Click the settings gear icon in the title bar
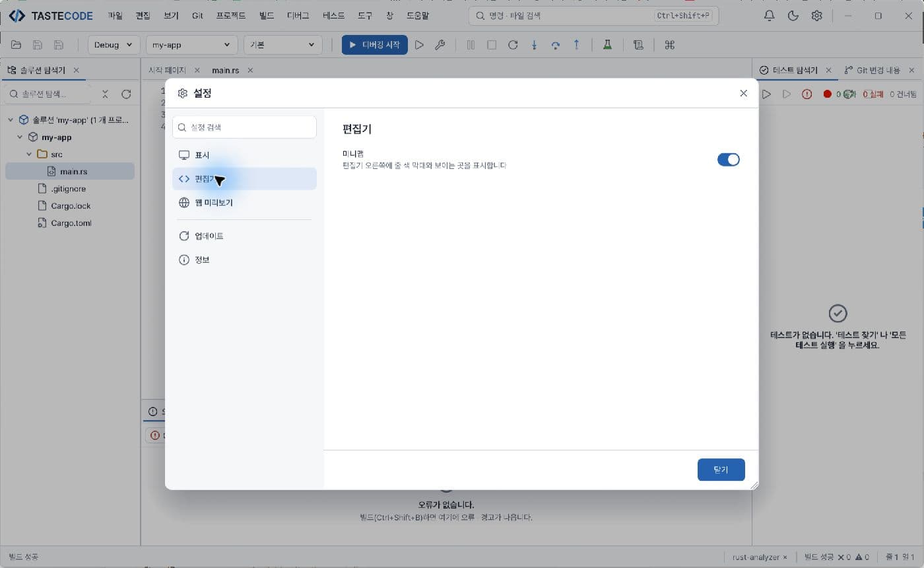The image size is (924, 568). click(816, 16)
